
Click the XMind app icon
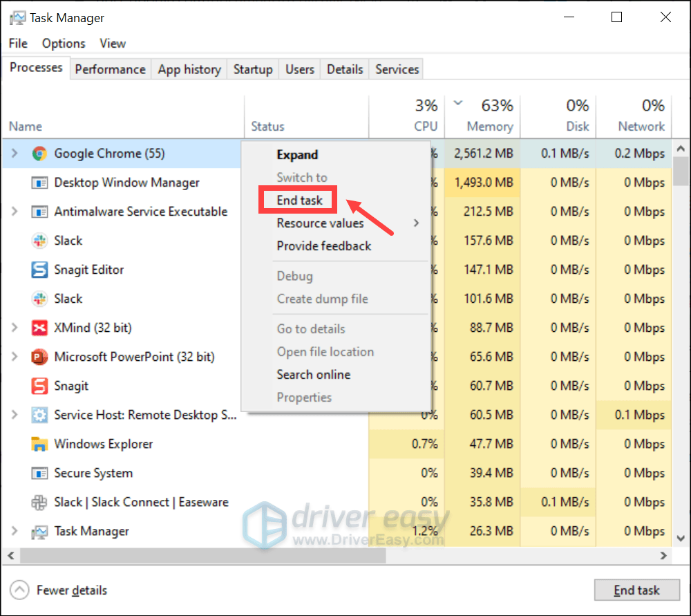click(39, 328)
